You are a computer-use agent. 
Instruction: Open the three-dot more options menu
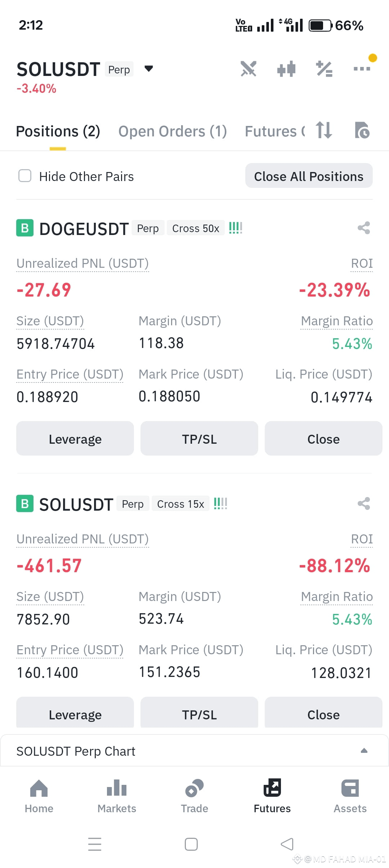[x=362, y=68]
